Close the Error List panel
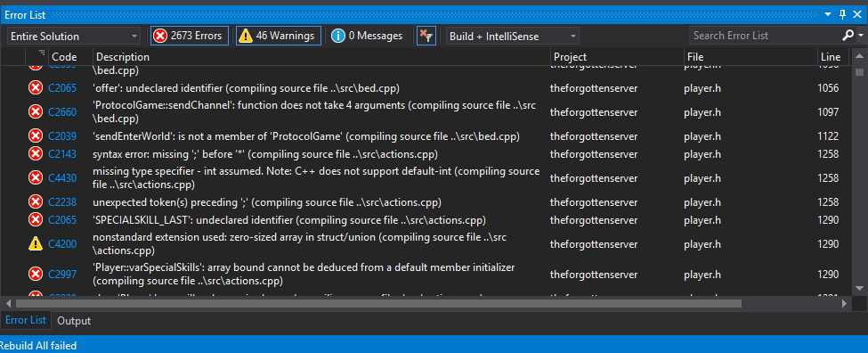The width and height of the screenshot is (868, 353). coord(857,14)
